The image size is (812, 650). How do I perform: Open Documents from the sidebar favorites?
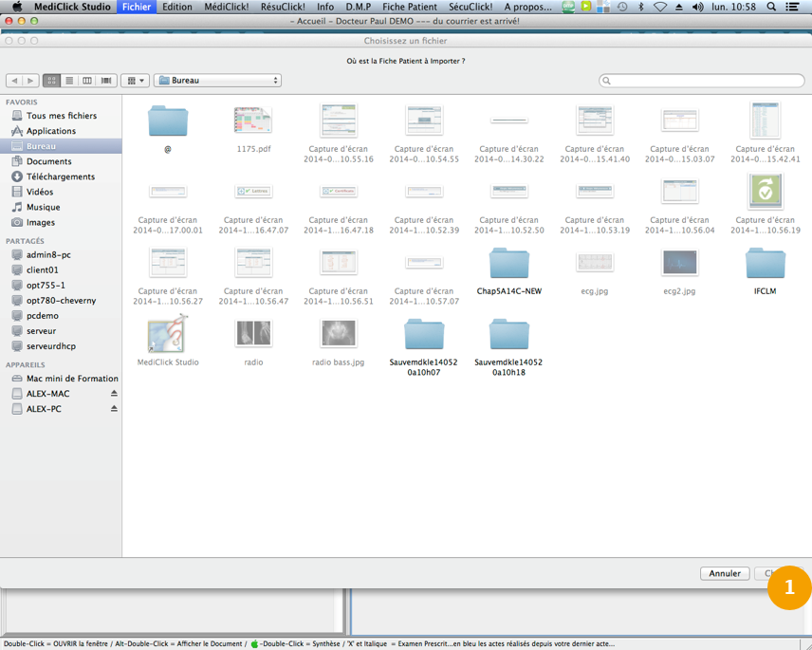pyautogui.click(x=48, y=161)
